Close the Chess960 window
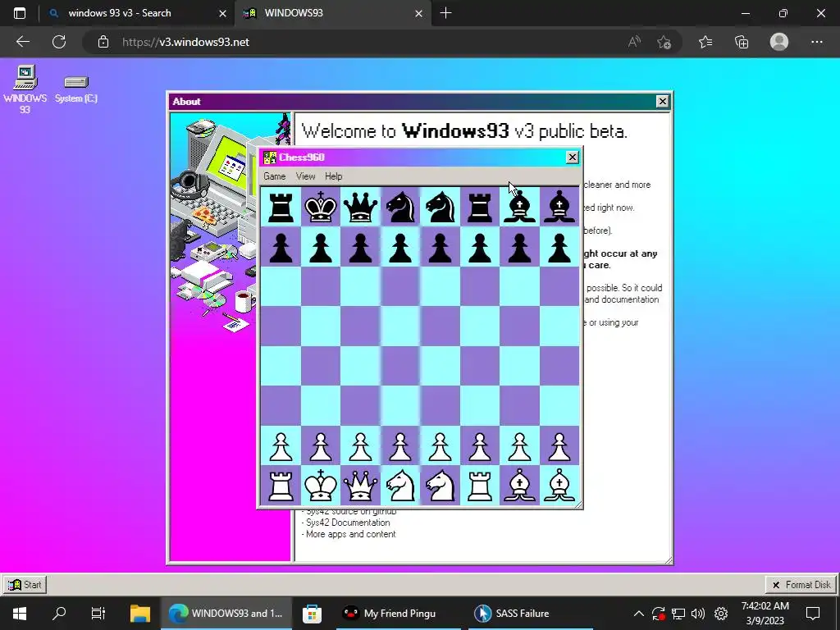Image resolution: width=840 pixels, height=630 pixels. pyautogui.click(x=572, y=157)
